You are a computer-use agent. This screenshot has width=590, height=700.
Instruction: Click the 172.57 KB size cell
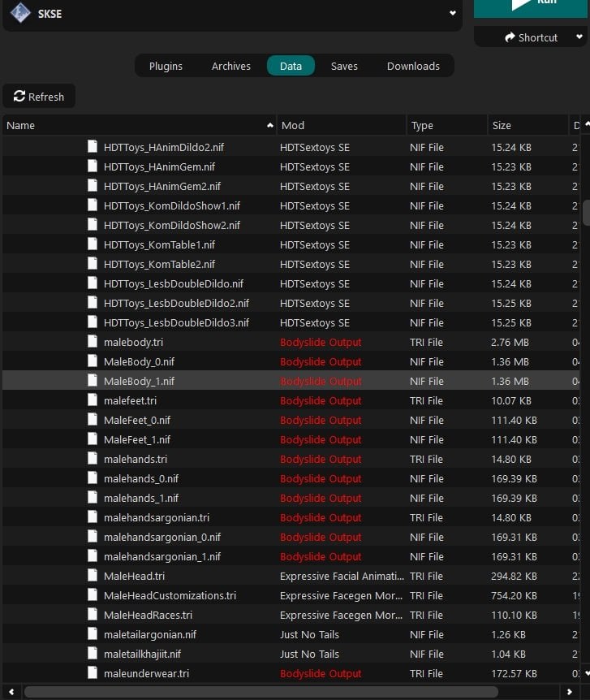[514, 674]
